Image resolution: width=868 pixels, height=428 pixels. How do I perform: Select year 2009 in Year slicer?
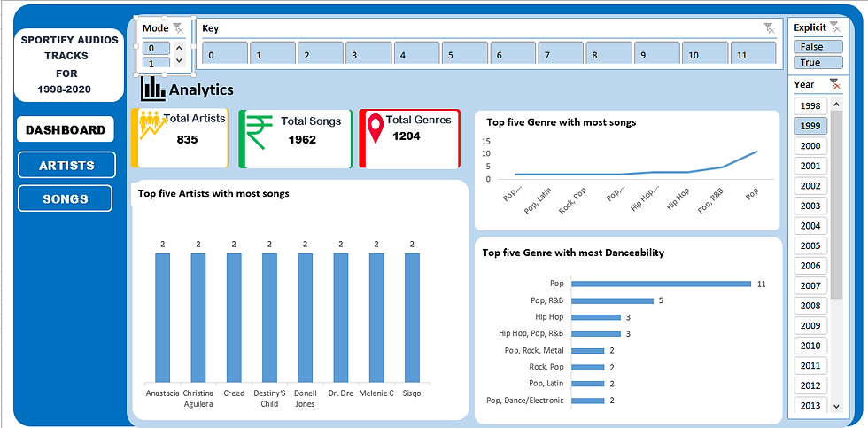(810, 325)
